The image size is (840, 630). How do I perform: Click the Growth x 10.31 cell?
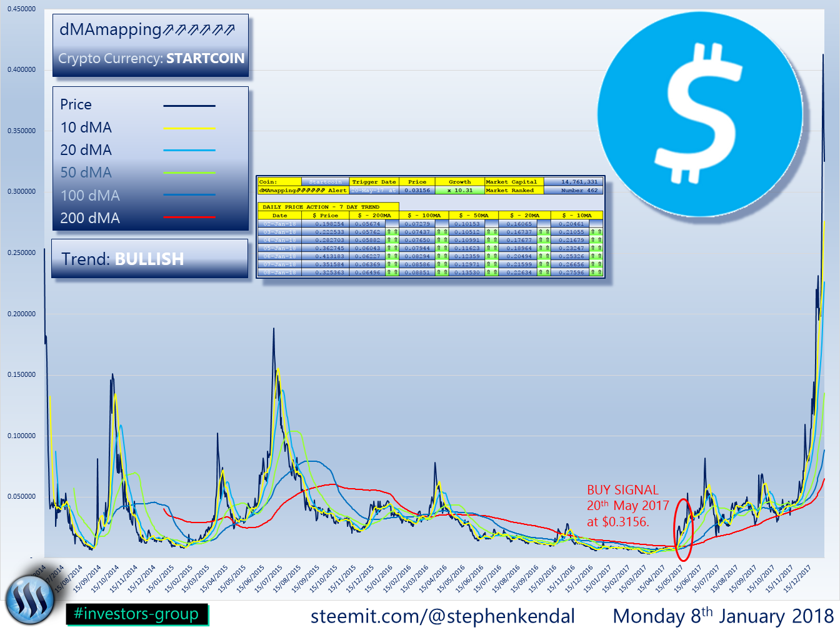point(460,190)
